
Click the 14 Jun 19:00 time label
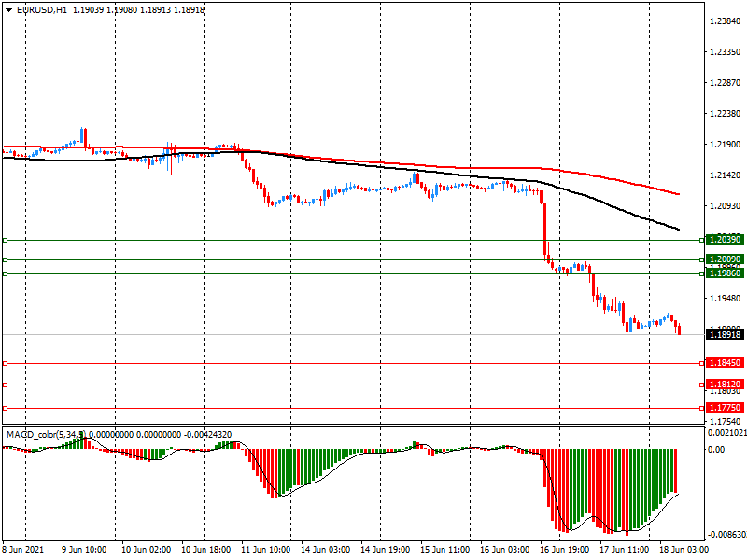(x=386, y=550)
